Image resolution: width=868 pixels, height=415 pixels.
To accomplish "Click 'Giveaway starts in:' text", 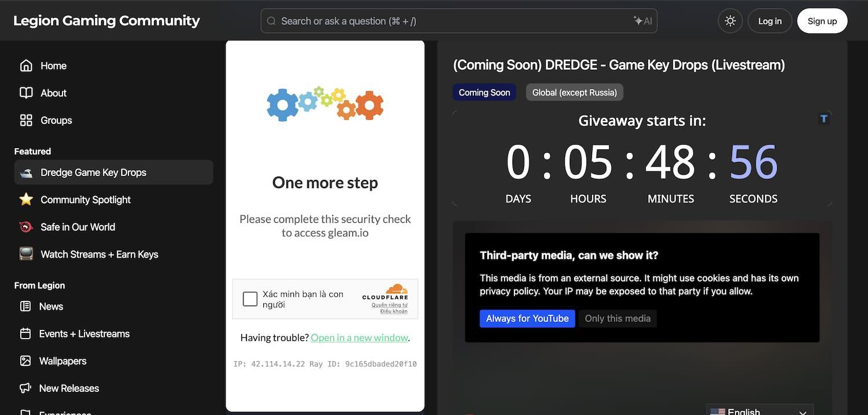I will [x=642, y=120].
